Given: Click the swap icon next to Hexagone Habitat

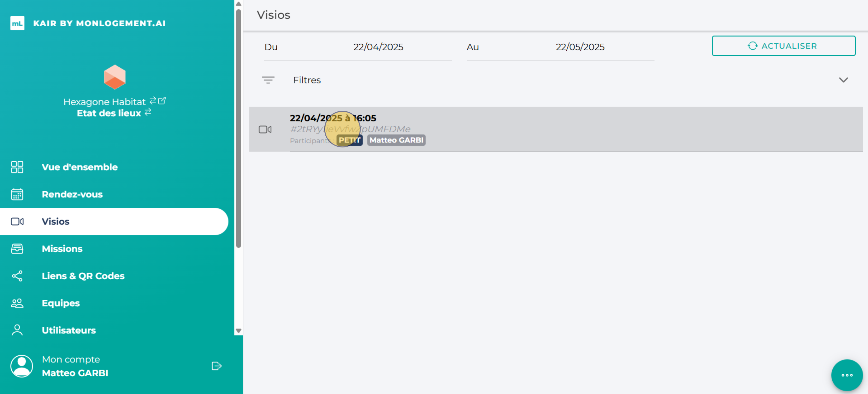Looking at the screenshot, I should pos(153,101).
